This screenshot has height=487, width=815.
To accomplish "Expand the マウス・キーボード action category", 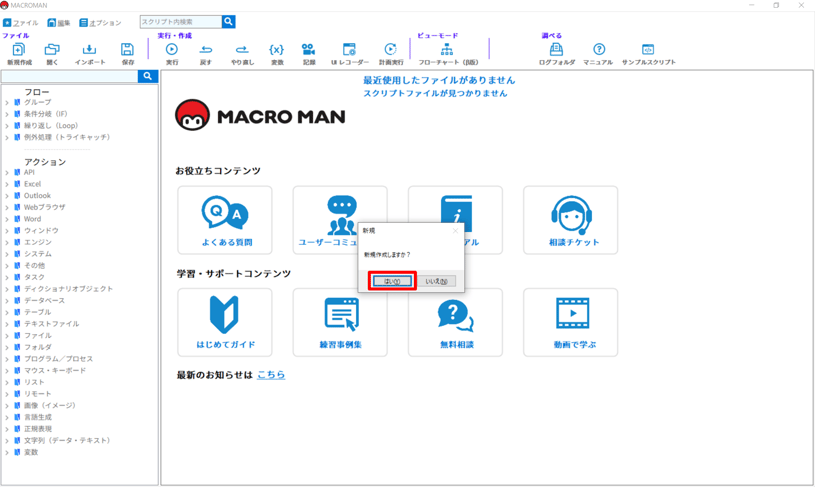I will (x=7, y=371).
